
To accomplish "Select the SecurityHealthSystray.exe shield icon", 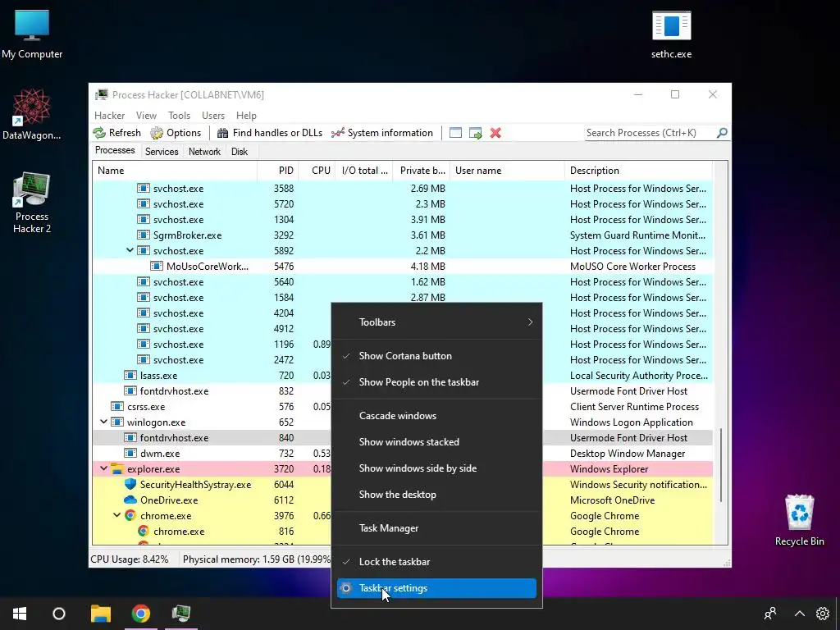I will point(130,484).
